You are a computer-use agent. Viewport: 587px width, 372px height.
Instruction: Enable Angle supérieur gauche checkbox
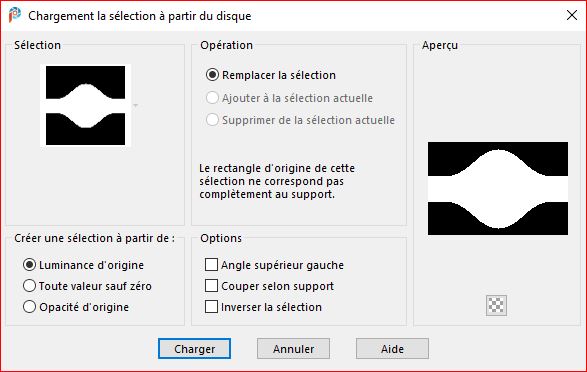[212, 265]
